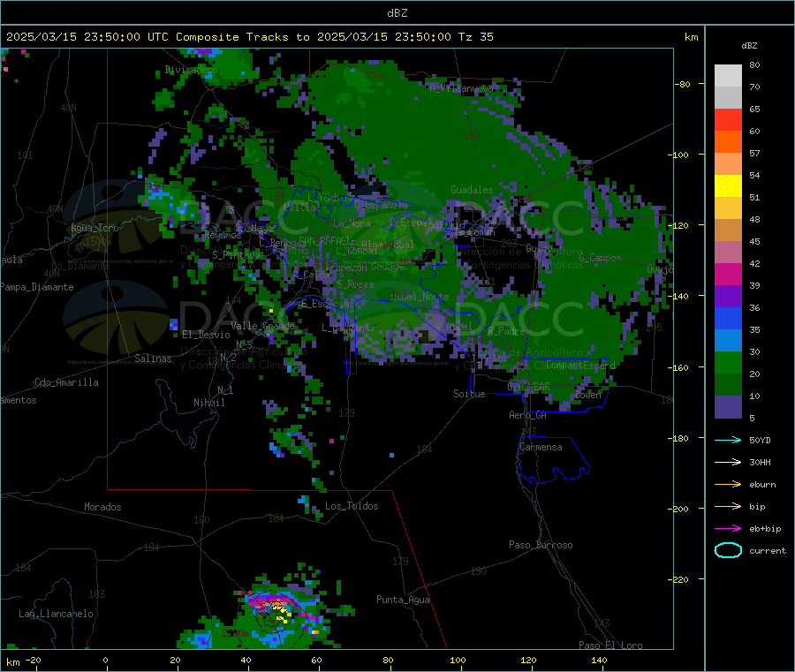795x672 pixels.
Task: Click the eb+bip legend label
Action: (x=765, y=529)
